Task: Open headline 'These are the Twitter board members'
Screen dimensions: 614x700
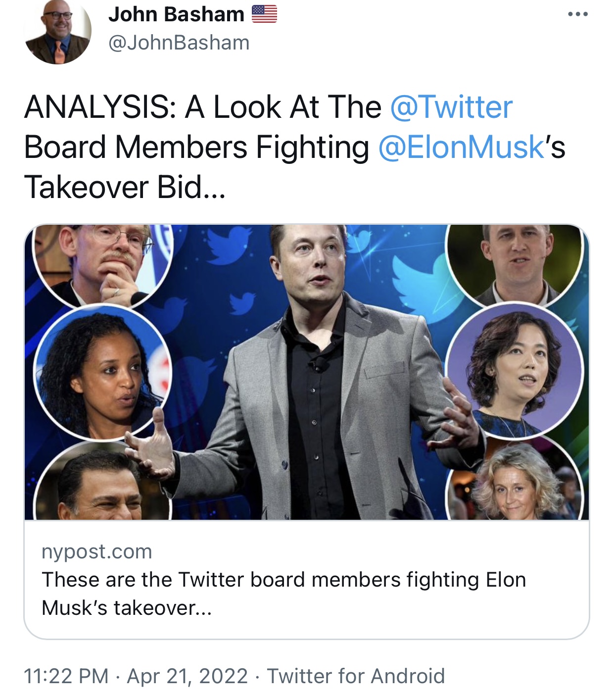Action: point(283,594)
